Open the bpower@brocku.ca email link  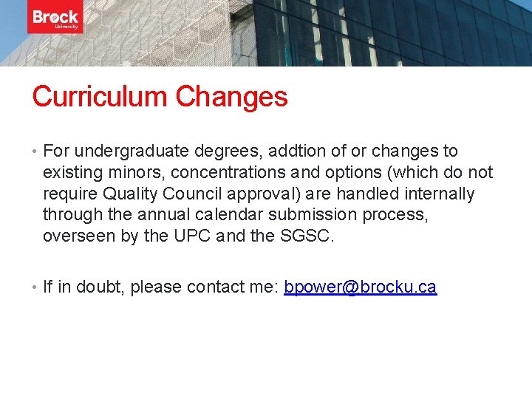click(x=360, y=287)
